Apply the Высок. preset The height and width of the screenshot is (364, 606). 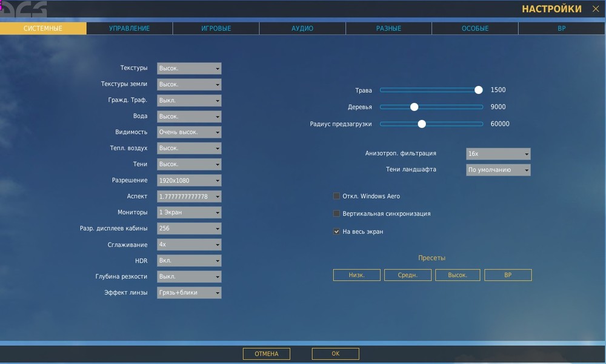[458, 275]
